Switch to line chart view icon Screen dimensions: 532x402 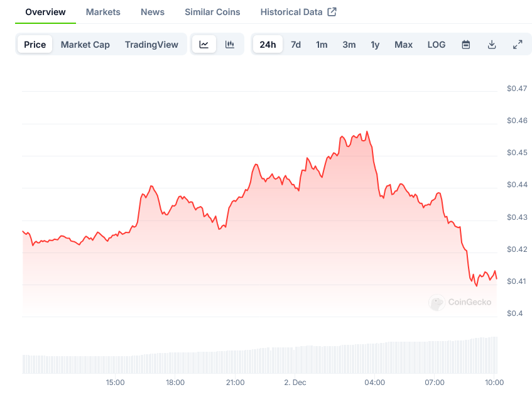204,45
